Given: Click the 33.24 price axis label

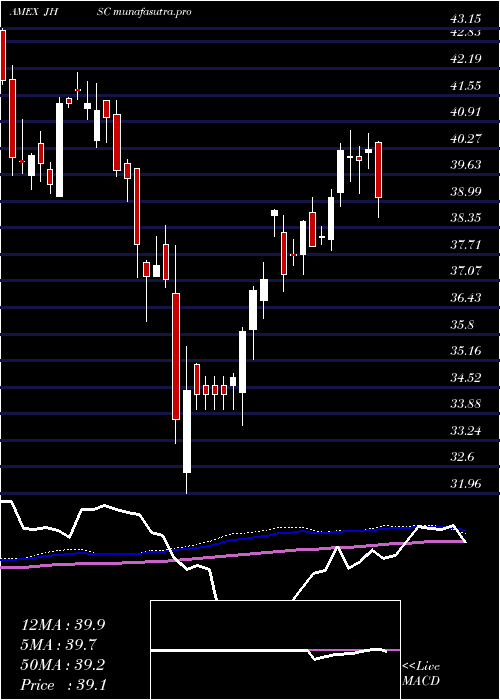Looking at the screenshot, I should (466, 431).
